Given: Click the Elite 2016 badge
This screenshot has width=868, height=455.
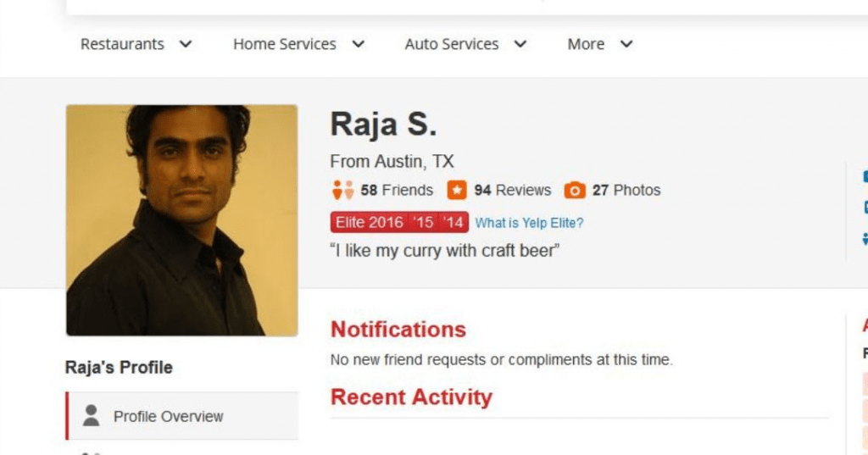Looking at the screenshot, I should (x=370, y=223).
